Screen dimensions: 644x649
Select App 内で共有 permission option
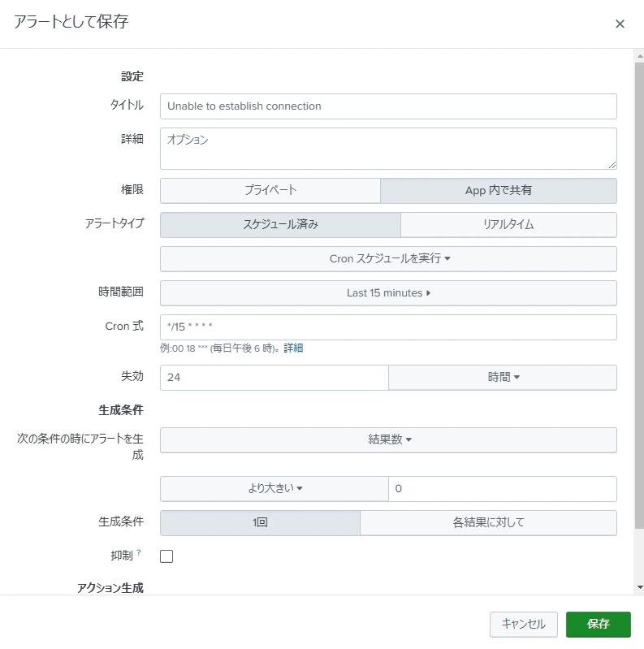[x=499, y=190]
